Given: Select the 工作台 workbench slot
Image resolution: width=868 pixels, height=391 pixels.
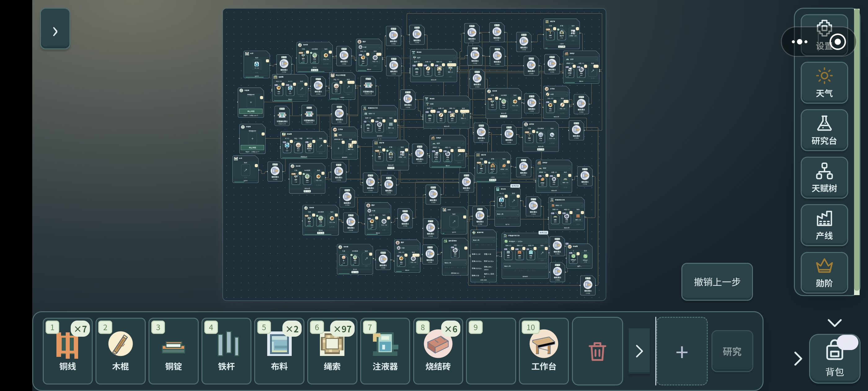Looking at the screenshot, I should click(543, 351).
